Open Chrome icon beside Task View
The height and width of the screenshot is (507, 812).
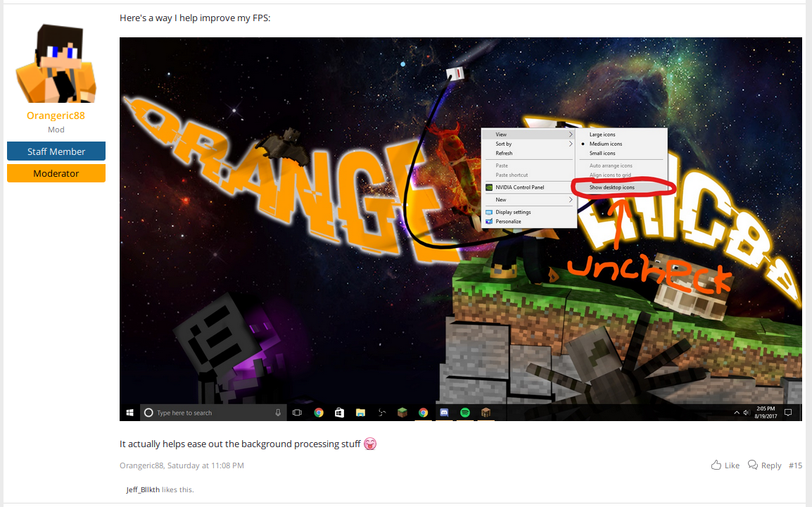coord(319,413)
